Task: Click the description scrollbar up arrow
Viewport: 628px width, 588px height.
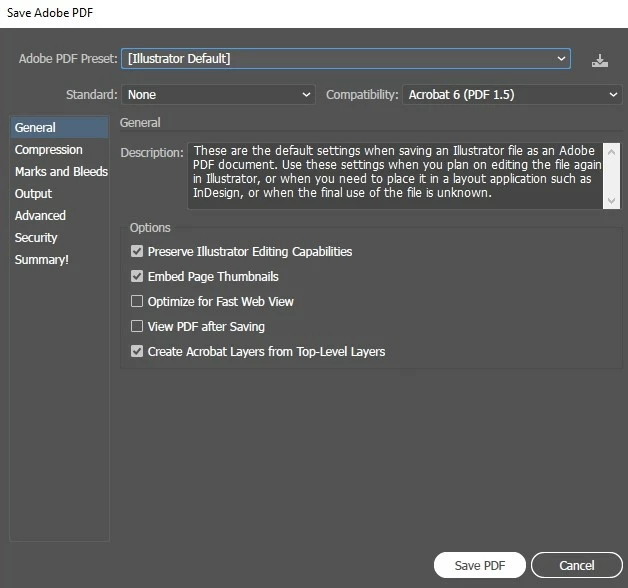Action: 611,152
